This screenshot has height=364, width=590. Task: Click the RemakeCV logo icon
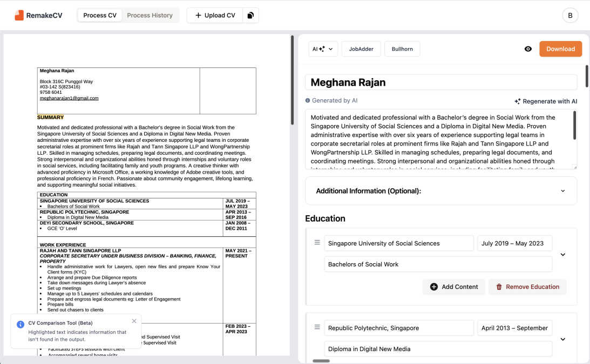tap(21, 15)
